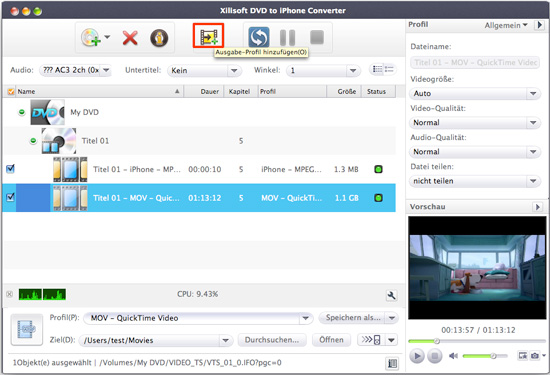Click the Status column header
The image size is (550, 375).
click(378, 92)
